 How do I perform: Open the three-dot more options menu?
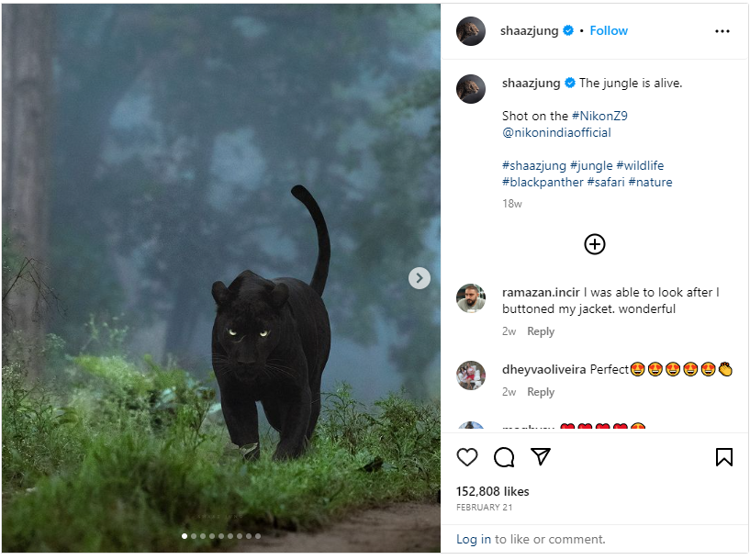tap(722, 31)
